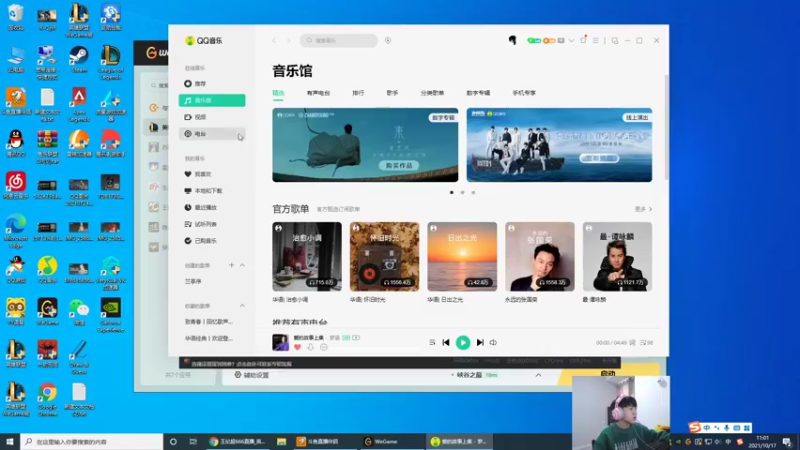Switch to the 手机专享 tab
This screenshot has width=800, height=450.
tap(524, 93)
